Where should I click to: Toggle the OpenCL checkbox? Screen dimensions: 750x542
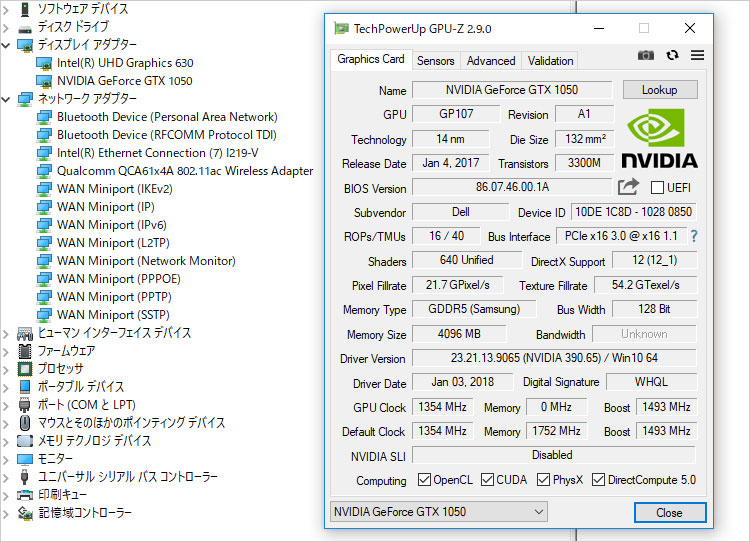pyautogui.click(x=424, y=479)
